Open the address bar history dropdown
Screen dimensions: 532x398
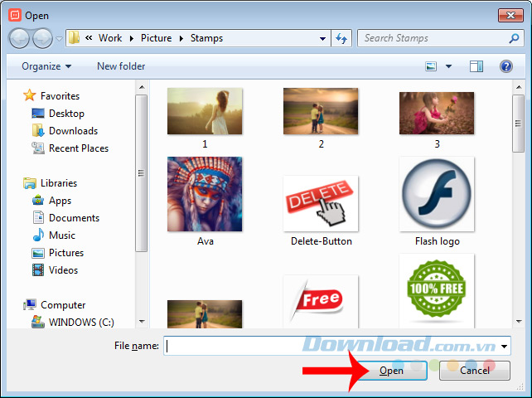point(322,38)
